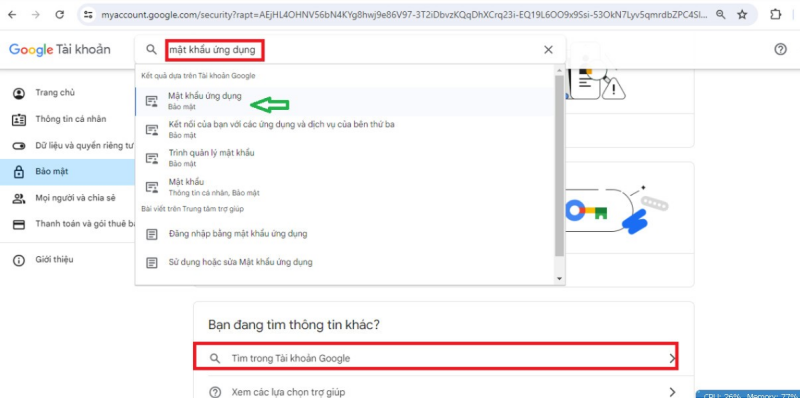Click the Bảo mật lock icon

point(19,172)
